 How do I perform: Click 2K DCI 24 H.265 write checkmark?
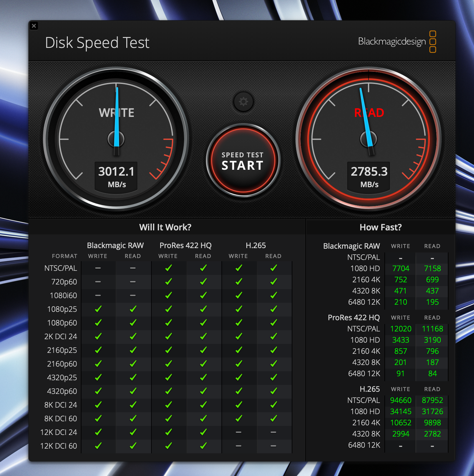coord(239,336)
